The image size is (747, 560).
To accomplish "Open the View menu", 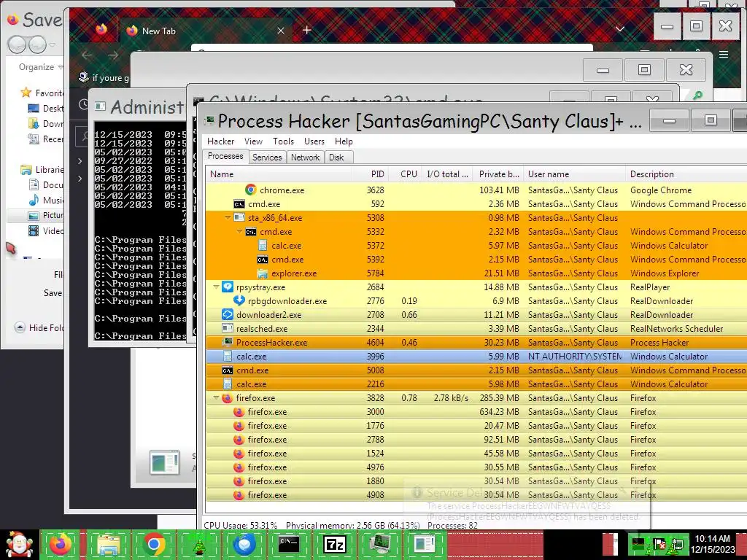I will [253, 141].
